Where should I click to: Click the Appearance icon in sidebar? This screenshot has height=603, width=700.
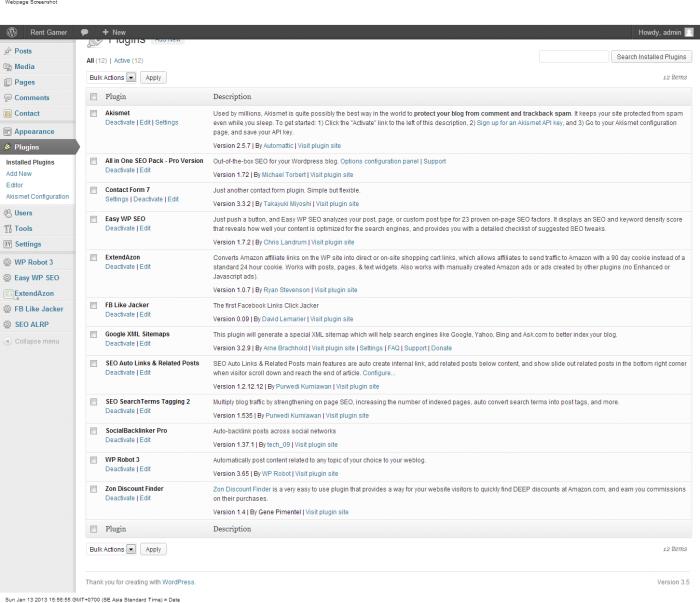tap(8, 132)
